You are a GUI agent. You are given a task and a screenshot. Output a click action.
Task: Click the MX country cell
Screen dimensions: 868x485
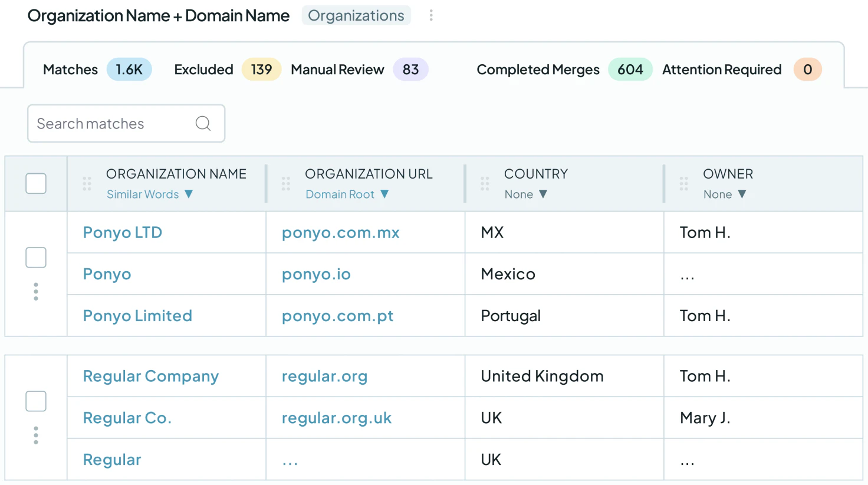click(x=564, y=233)
